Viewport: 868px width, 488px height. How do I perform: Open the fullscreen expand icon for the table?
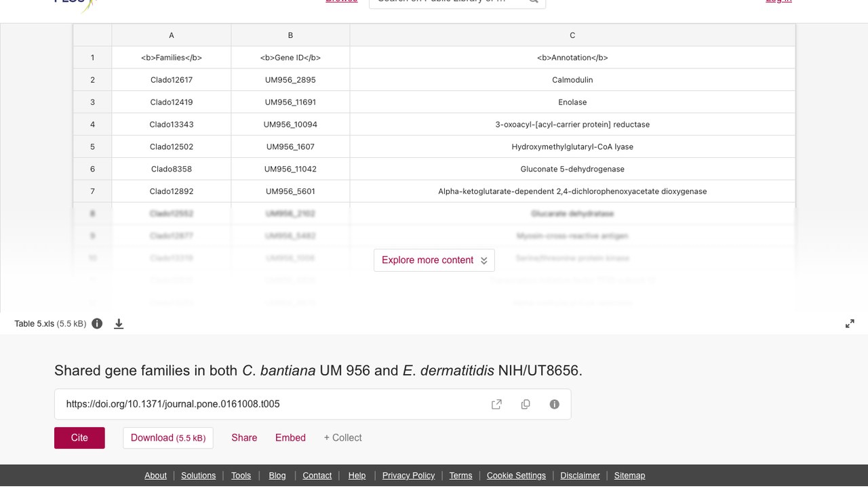coord(850,324)
